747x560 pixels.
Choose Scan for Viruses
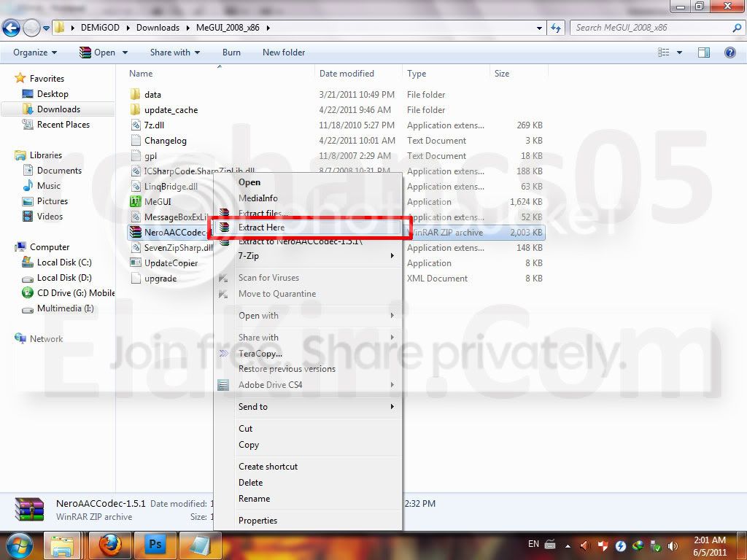pyautogui.click(x=308, y=278)
